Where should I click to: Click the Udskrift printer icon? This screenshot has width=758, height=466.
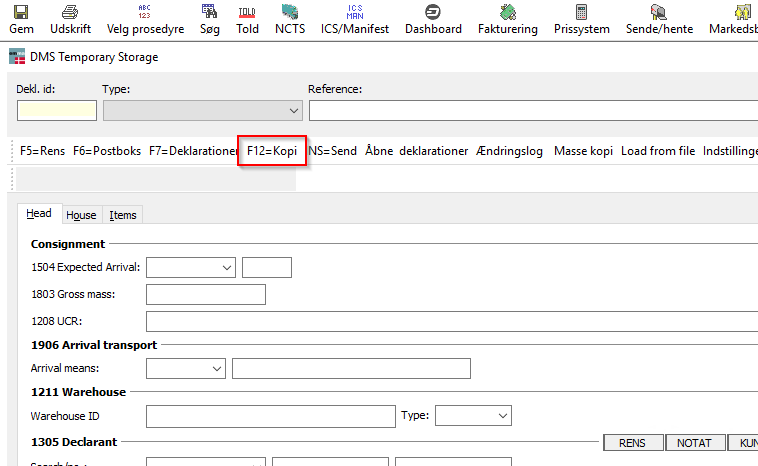tap(70, 12)
